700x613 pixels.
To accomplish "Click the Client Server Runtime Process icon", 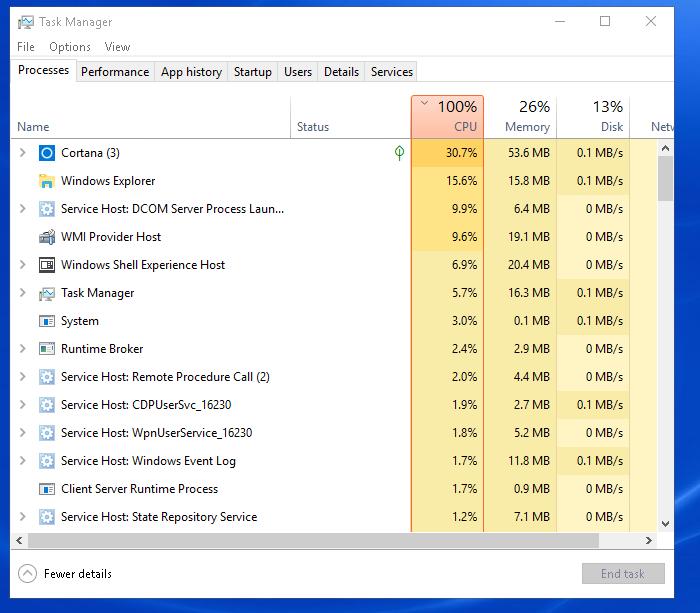I will [47, 489].
